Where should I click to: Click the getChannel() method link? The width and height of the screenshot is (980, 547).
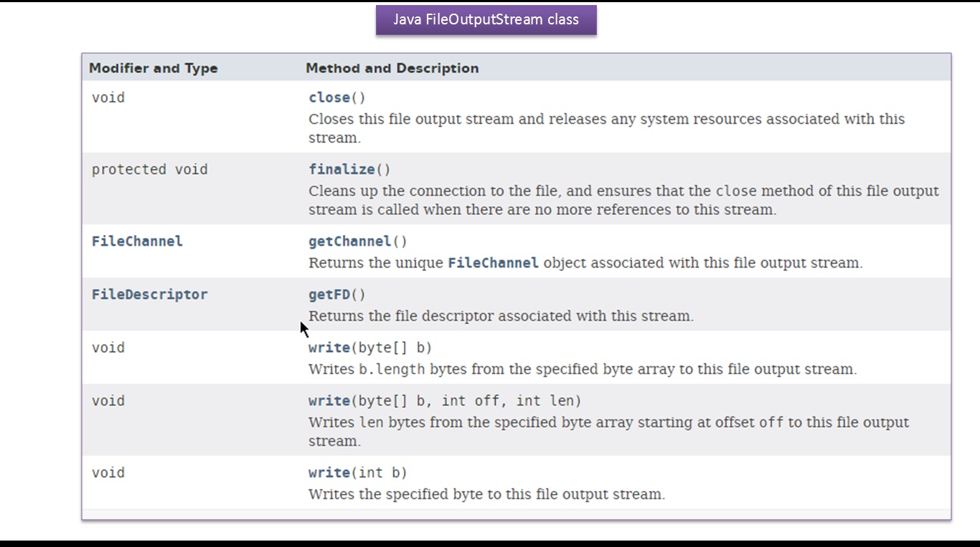tap(350, 241)
